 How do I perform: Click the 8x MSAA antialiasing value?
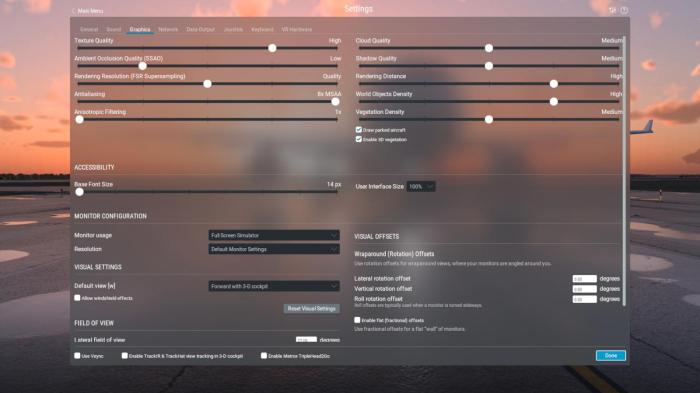click(329, 94)
